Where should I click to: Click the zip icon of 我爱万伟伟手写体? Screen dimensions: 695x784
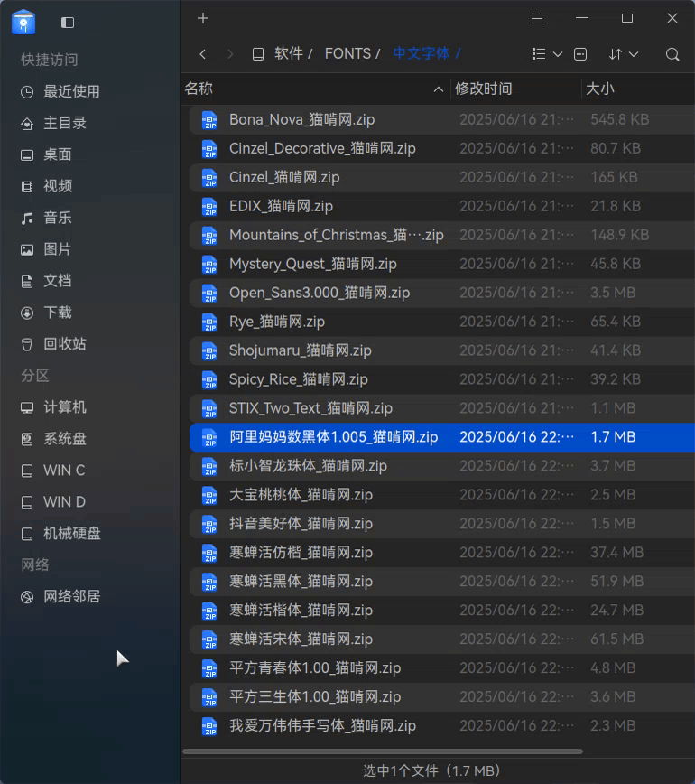point(209,726)
